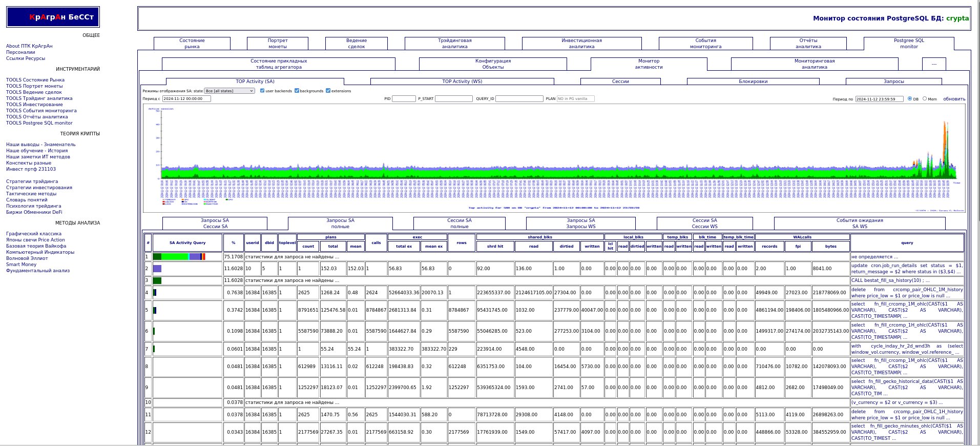Select the Mem radio button
Screen dimensions: 980x446
pyautogui.click(x=925, y=99)
